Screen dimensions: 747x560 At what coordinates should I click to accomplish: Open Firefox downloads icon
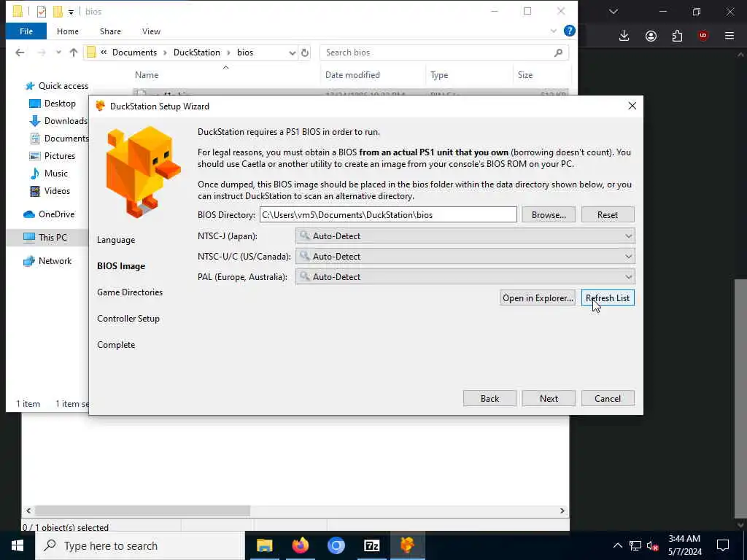tap(624, 36)
